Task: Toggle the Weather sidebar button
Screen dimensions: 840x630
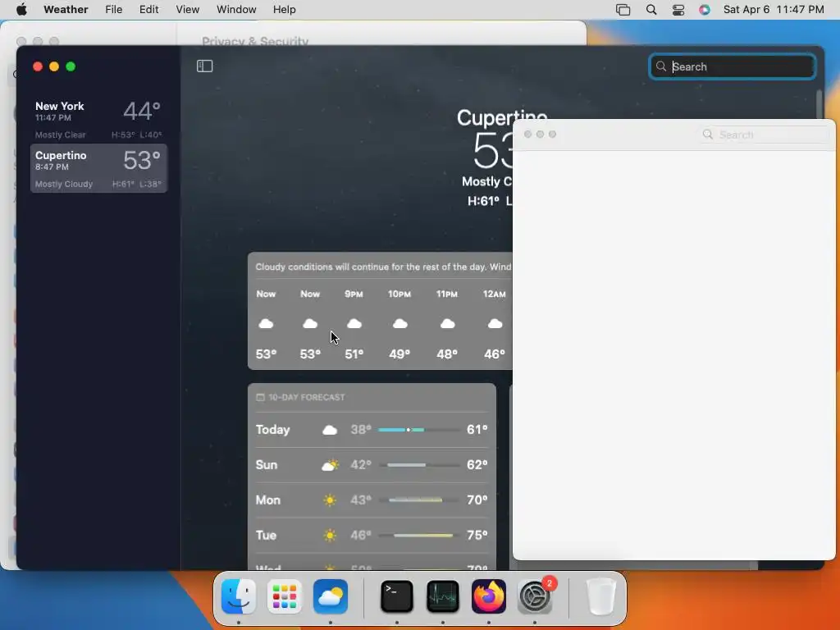Action: point(204,66)
